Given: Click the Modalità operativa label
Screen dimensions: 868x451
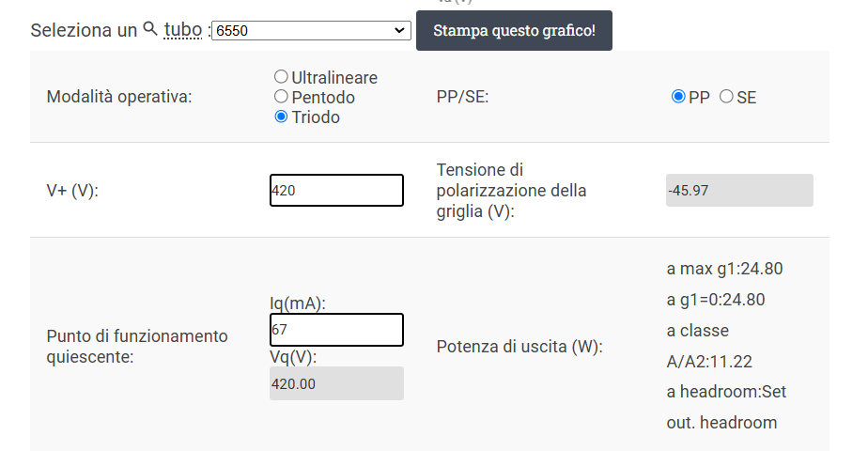Looking at the screenshot, I should [x=119, y=97].
